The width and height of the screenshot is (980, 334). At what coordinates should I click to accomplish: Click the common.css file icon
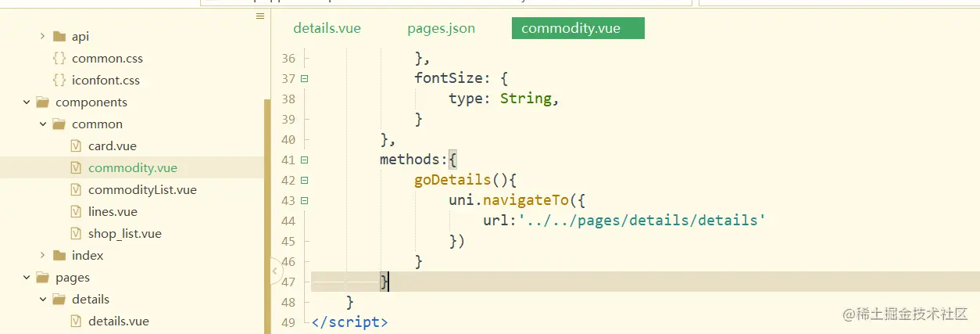(x=59, y=59)
